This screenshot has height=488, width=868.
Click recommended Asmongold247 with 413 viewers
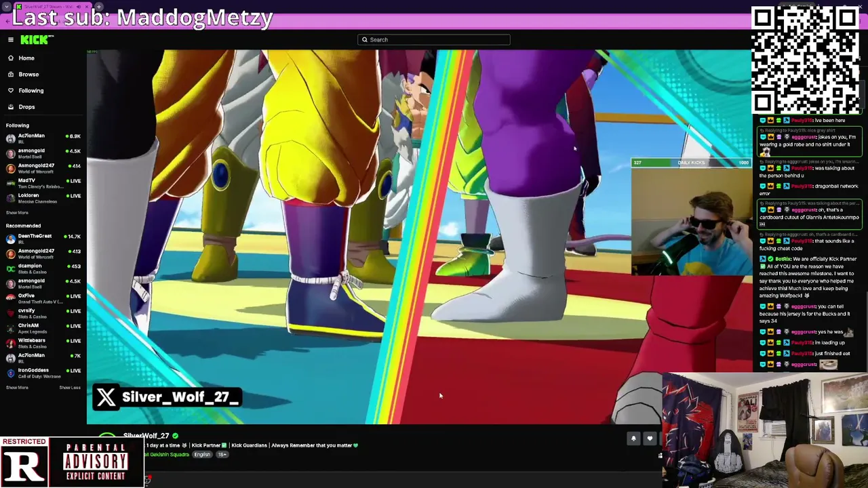[x=43, y=253]
